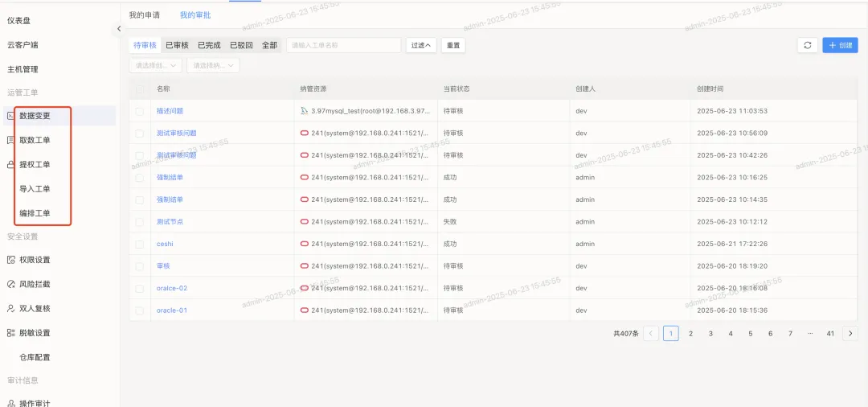
Task: Open the 测试节点 work order link
Action: 170,221
